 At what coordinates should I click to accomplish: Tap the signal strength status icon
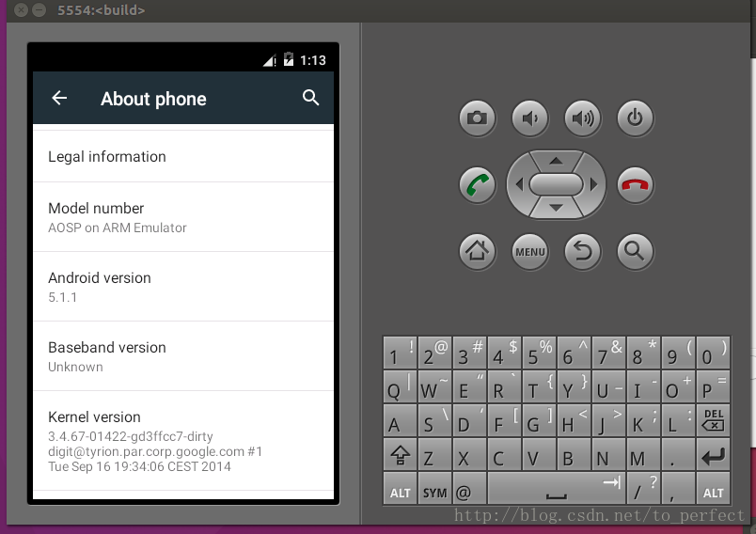[270, 60]
